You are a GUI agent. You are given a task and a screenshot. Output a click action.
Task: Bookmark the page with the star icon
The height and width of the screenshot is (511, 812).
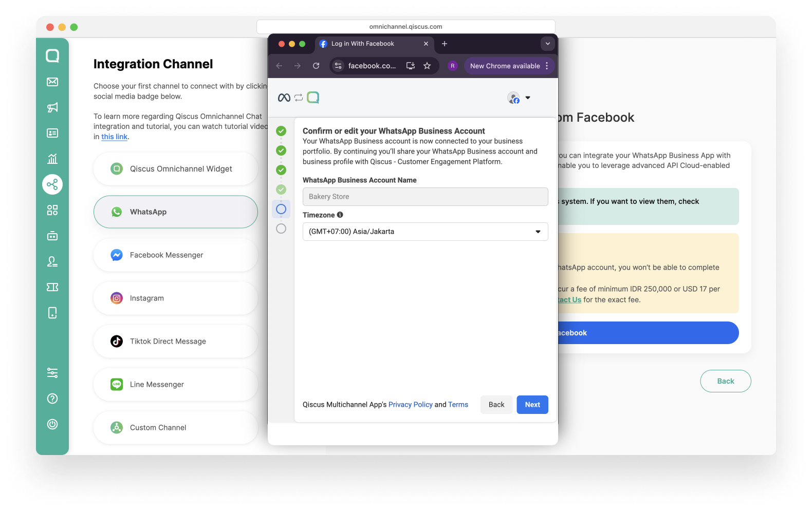click(x=427, y=66)
